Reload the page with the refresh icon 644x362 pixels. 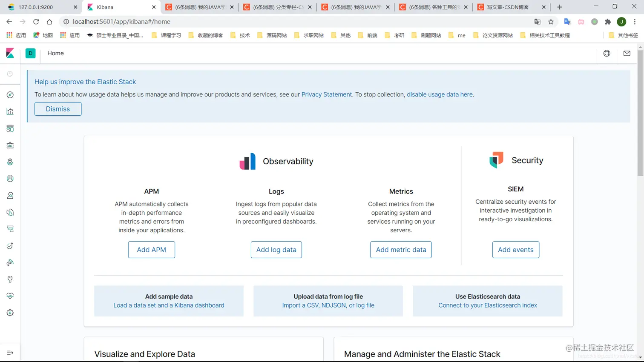coord(36,22)
